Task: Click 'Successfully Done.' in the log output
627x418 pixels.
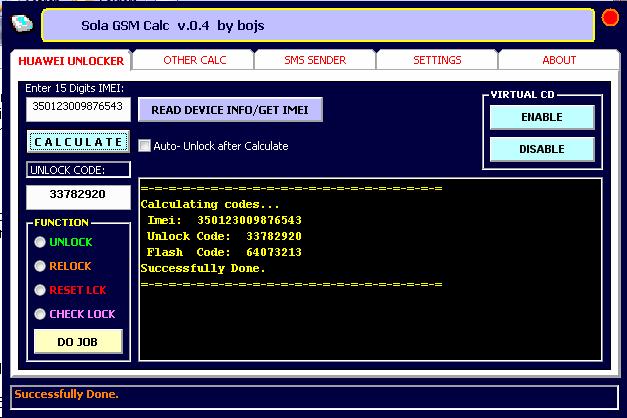Action: point(203,268)
